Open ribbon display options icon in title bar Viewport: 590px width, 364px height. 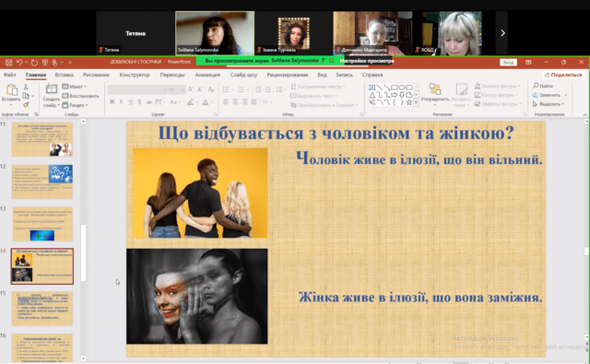click(x=528, y=62)
